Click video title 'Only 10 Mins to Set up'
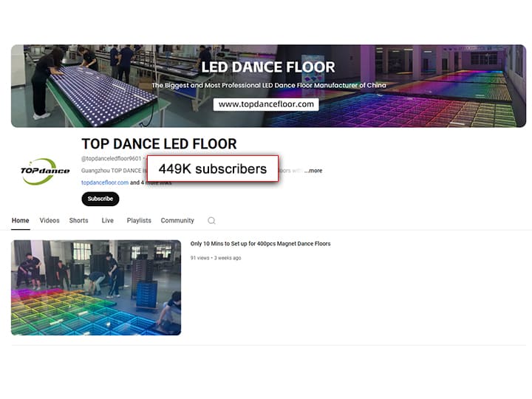The height and width of the screenshot is (399, 532). click(x=260, y=244)
